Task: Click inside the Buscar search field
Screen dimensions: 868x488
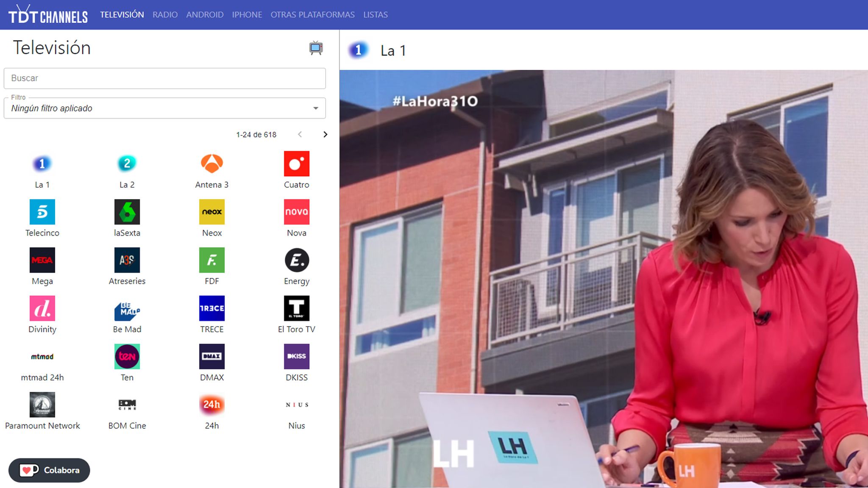Action: click(164, 78)
